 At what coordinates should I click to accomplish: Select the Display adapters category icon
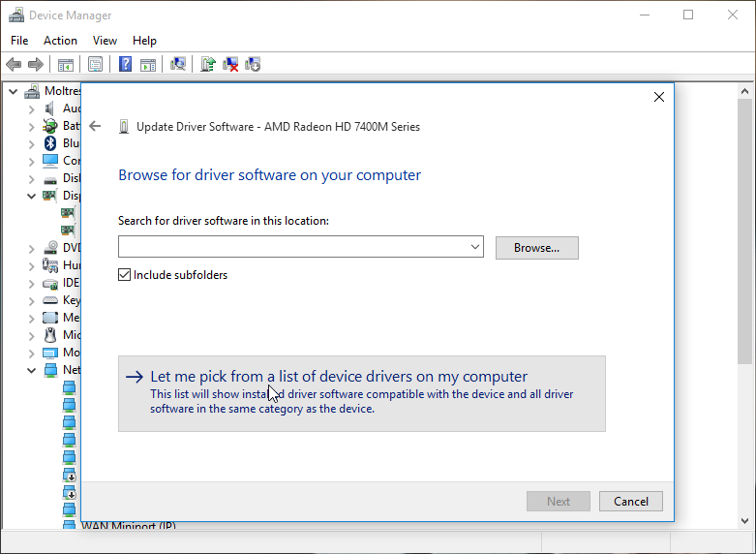coord(49,196)
